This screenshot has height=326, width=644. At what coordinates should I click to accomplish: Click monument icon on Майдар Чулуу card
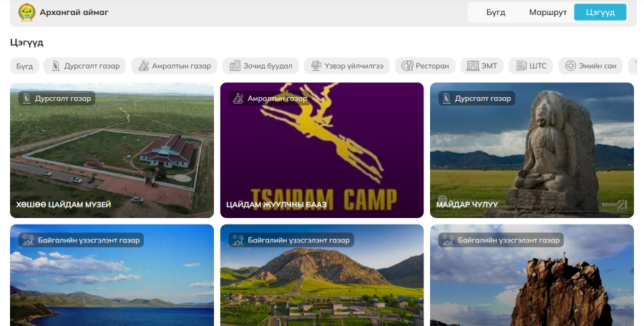point(447,99)
